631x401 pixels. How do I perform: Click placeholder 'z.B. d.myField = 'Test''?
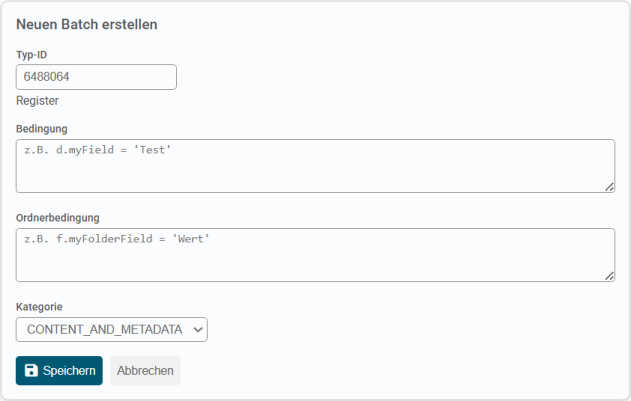tap(98, 150)
